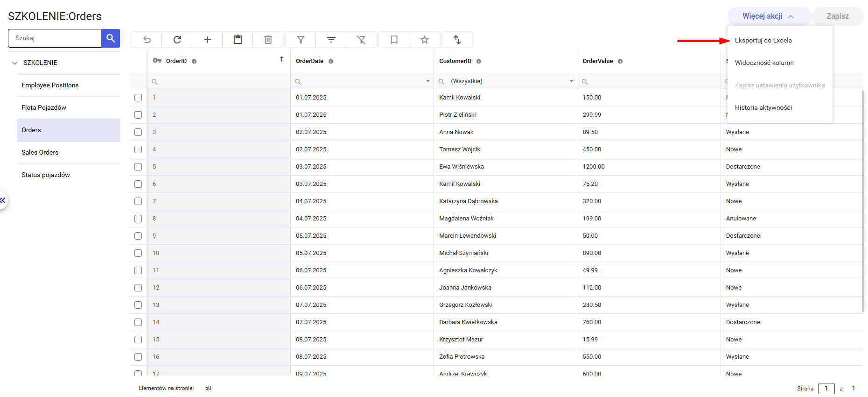Tick the checkbox for order 5
The image size is (868, 397).
pyautogui.click(x=138, y=167)
